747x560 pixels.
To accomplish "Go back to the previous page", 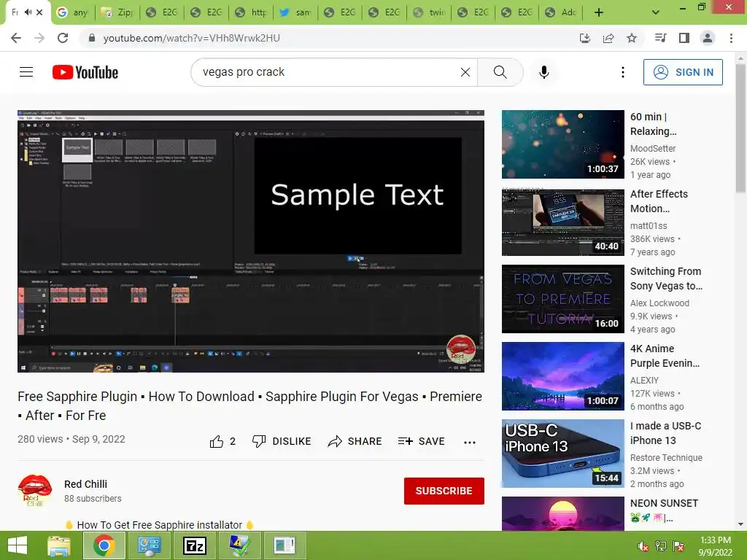I will [16, 38].
